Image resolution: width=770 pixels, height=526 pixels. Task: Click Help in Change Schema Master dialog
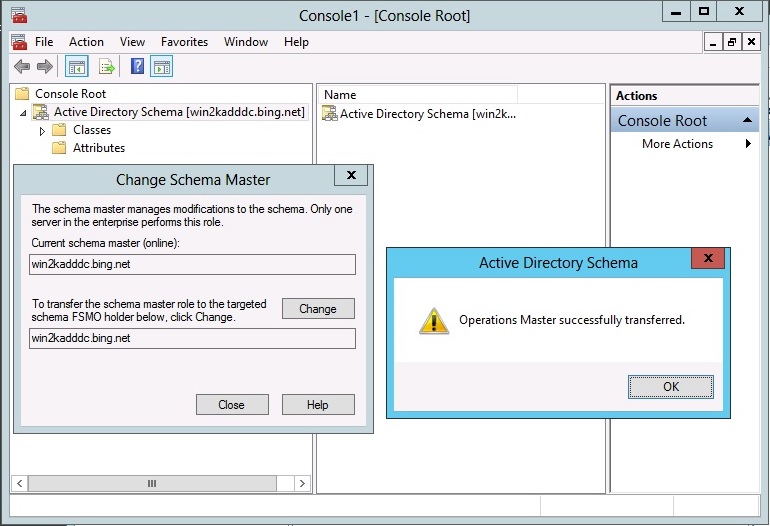click(318, 404)
